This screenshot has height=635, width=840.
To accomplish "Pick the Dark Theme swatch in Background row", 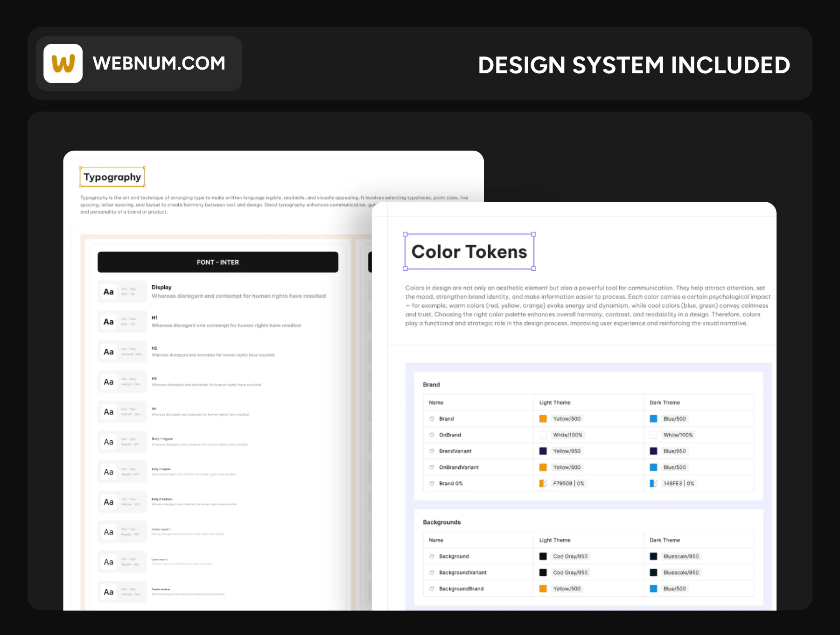I will coord(653,556).
